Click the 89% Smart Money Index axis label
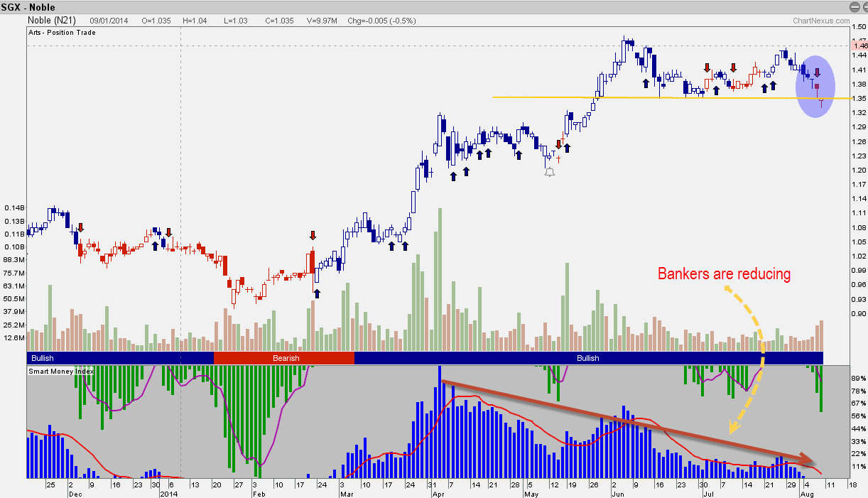 pyautogui.click(x=857, y=379)
